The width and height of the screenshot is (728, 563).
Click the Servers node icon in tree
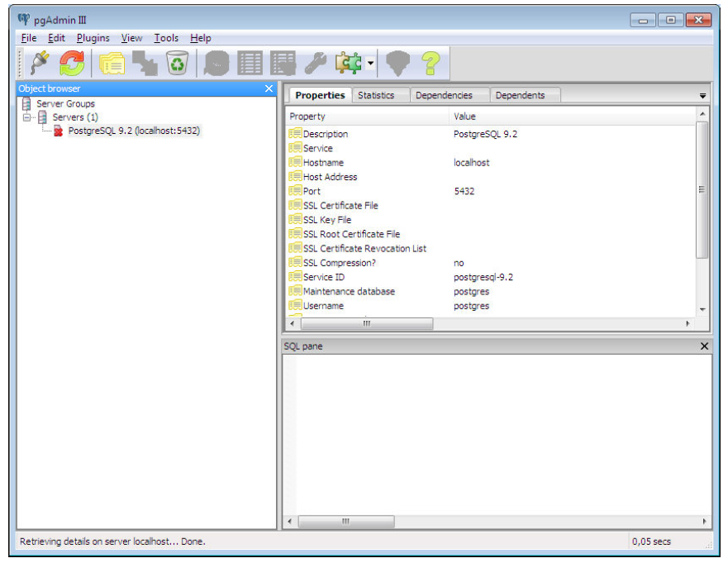click(42, 117)
